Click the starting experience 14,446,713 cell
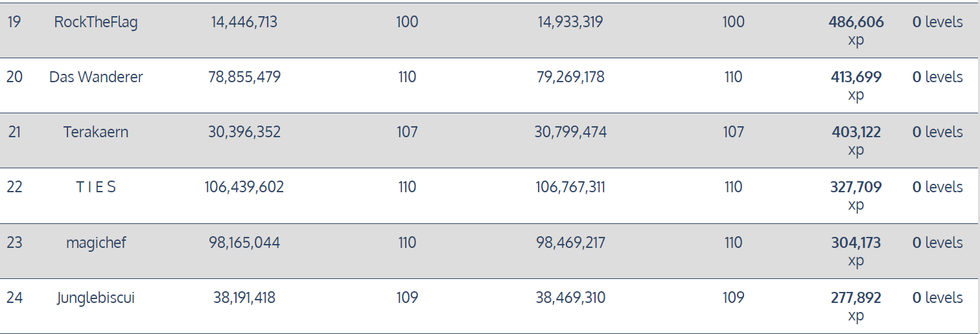The width and height of the screenshot is (980, 334). click(244, 22)
